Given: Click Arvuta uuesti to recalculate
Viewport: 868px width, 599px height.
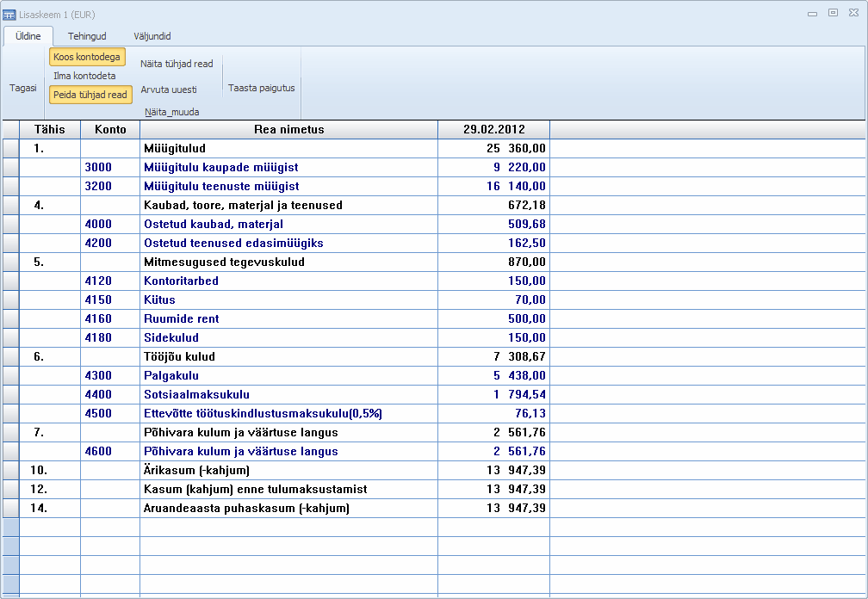Looking at the screenshot, I should [169, 90].
